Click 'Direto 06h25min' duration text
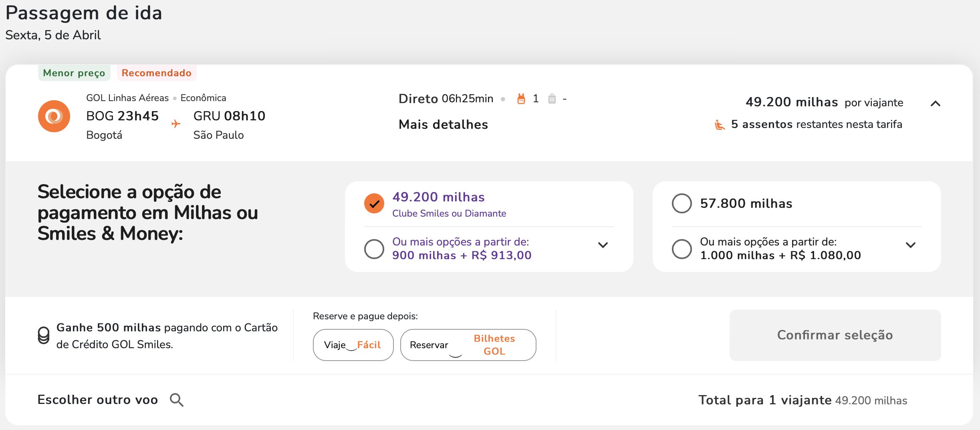 446,99
